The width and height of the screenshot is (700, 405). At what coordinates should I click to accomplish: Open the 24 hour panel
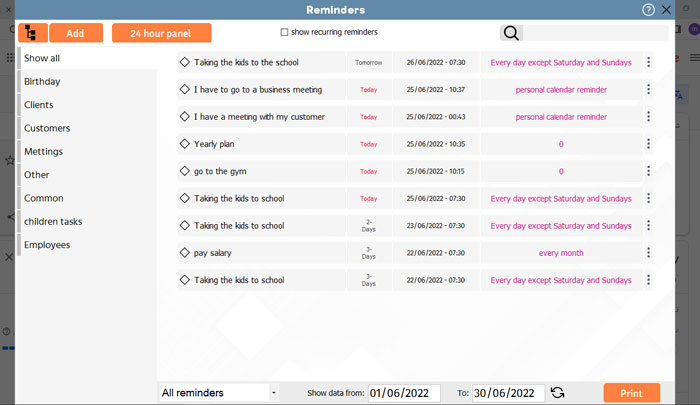(x=161, y=33)
